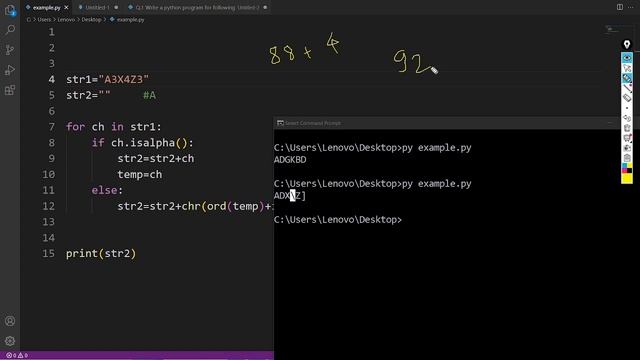This screenshot has height=360, width=640.
Task: Click the camera screenshot icon in annotation toolbar
Action: (627, 148)
